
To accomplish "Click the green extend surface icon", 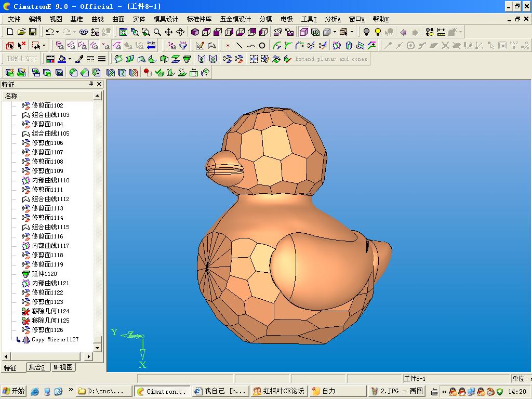I will (187, 59).
